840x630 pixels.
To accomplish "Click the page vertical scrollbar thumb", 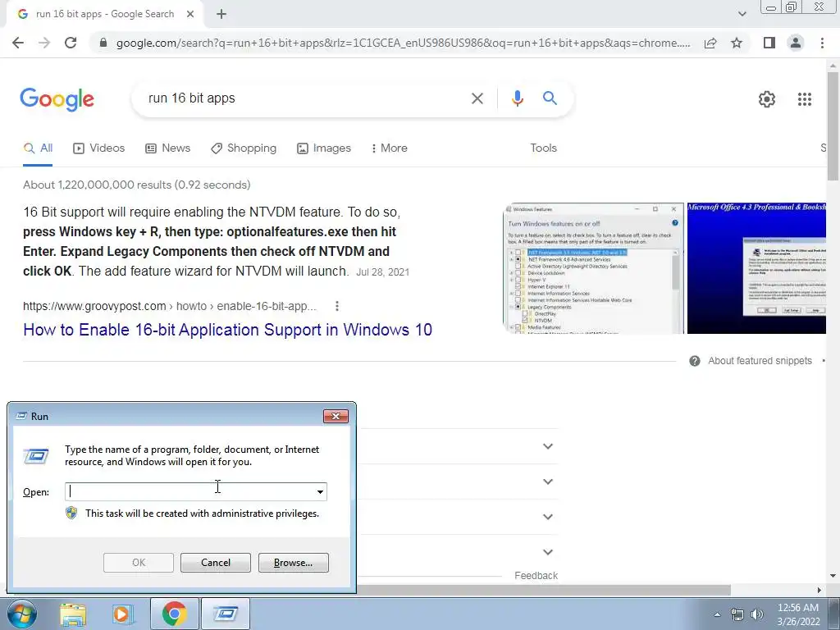I will point(833,126).
